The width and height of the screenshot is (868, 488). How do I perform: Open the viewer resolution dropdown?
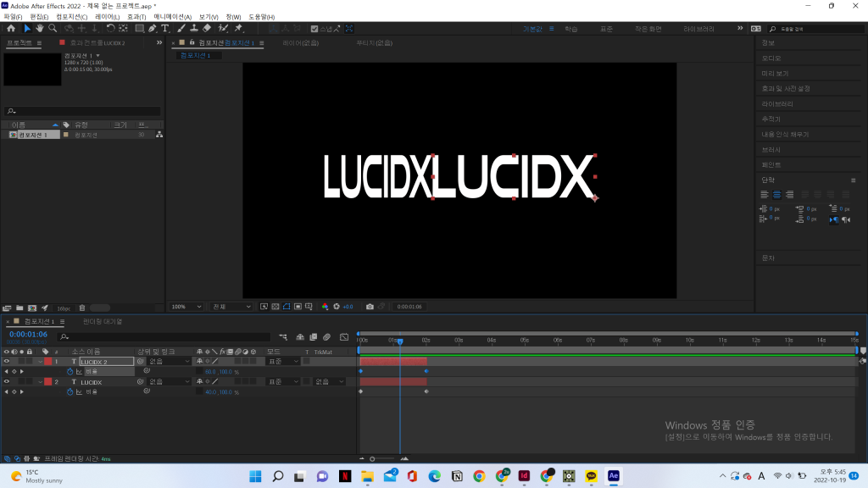[x=231, y=307]
